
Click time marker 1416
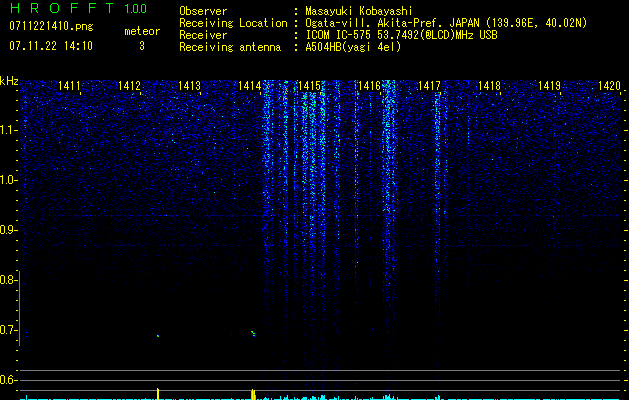tap(369, 86)
